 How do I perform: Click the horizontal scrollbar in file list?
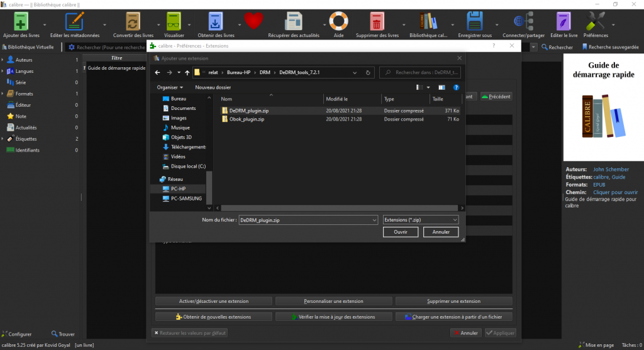pyautogui.click(x=339, y=208)
